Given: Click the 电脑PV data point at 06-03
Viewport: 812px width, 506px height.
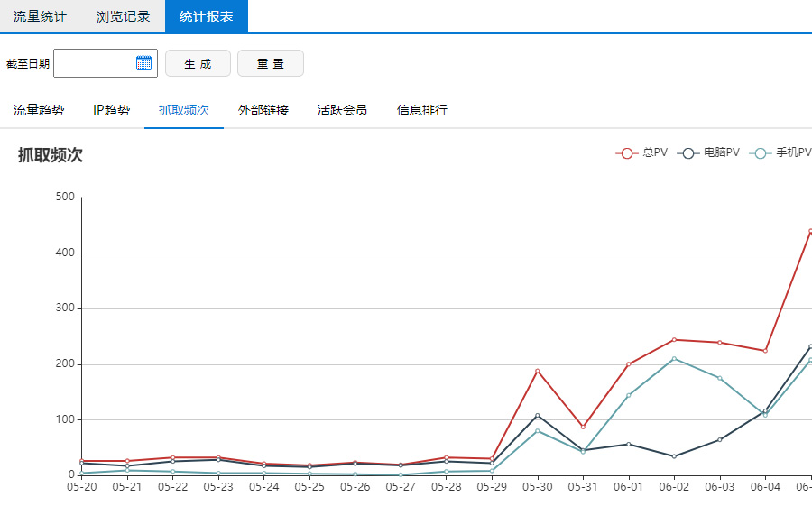Looking at the screenshot, I should click(719, 439).
